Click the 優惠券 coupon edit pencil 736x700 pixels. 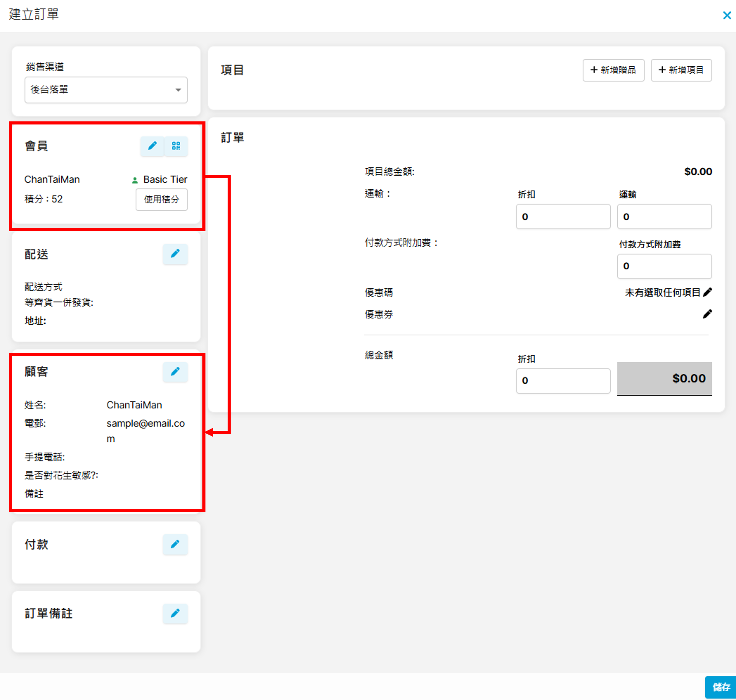(x=707, y=314)
